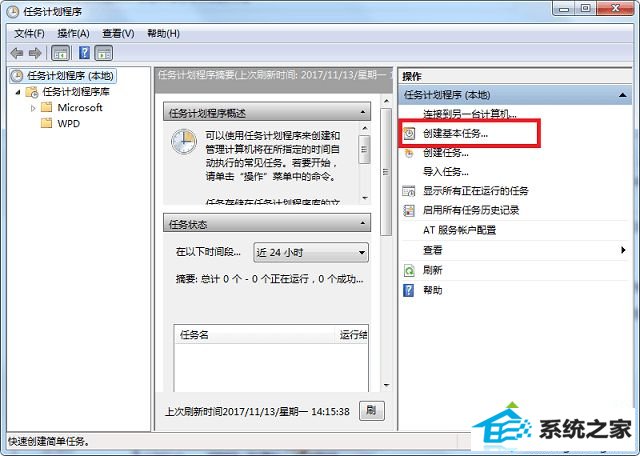Image resolution: width=640 pixels, height=456 pixels.
Task: Click the 显示所有正在运行的任务 icon
Action: (409, 191)
